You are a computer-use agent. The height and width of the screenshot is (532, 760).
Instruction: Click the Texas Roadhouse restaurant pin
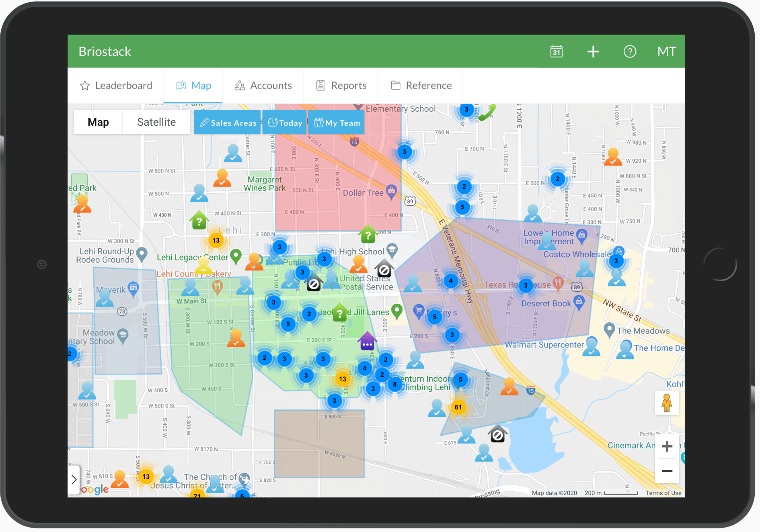point(557,283)
